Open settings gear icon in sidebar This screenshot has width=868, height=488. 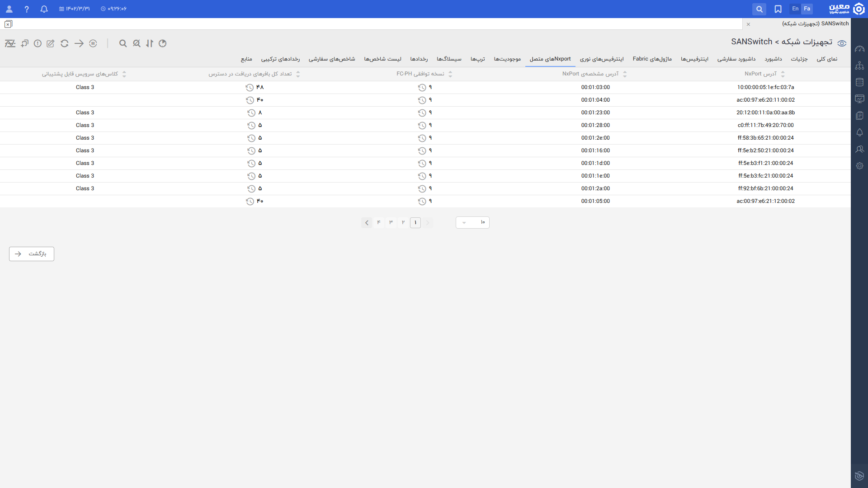click(x=859, y=166)
